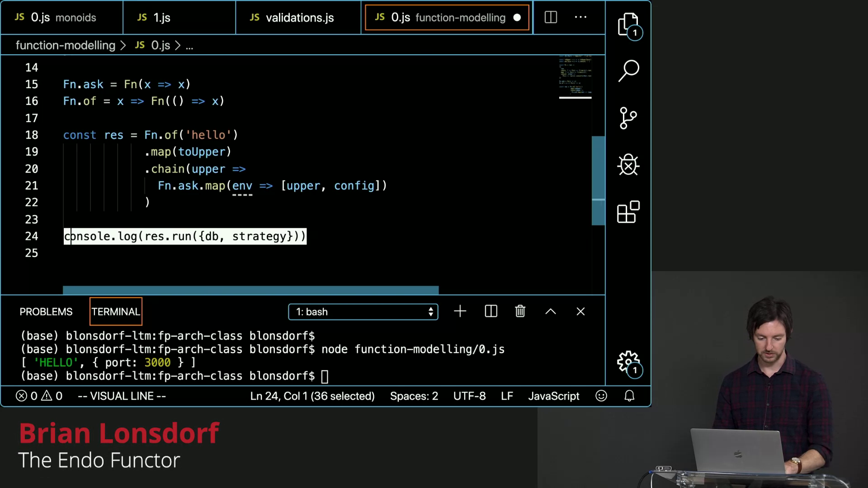
Task: Change language mode via JavaScript
Action: [553, 396]
